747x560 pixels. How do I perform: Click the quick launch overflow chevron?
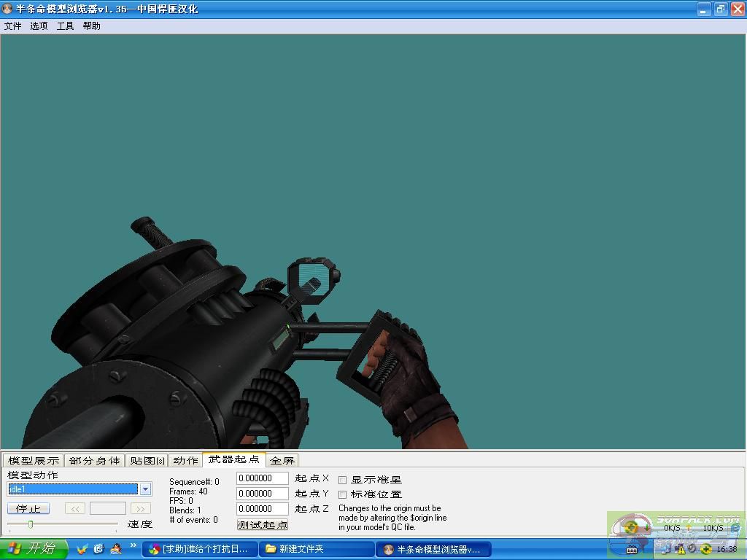point(133,545)
